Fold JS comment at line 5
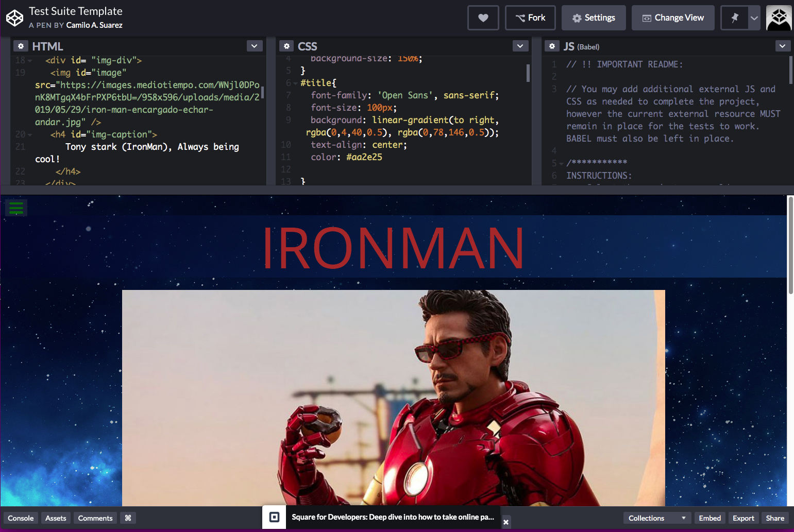The image size is (794, 532). pos(561,164)
